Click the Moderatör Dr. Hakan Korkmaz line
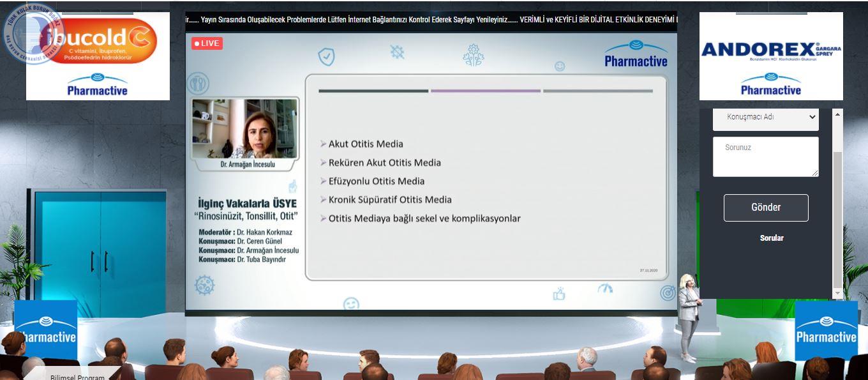 click(245, 232)
